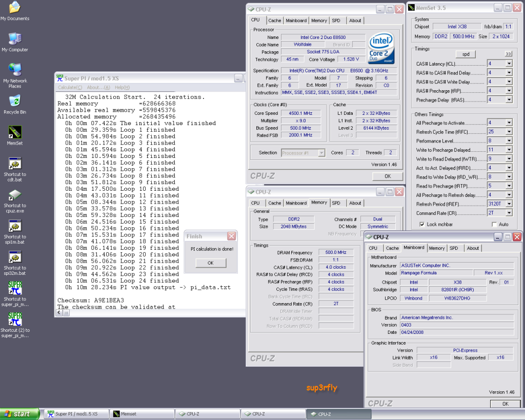Switch to Super PI taskbar item
Image resolution: width=525 pixels, height=420 pixels.
76,414
